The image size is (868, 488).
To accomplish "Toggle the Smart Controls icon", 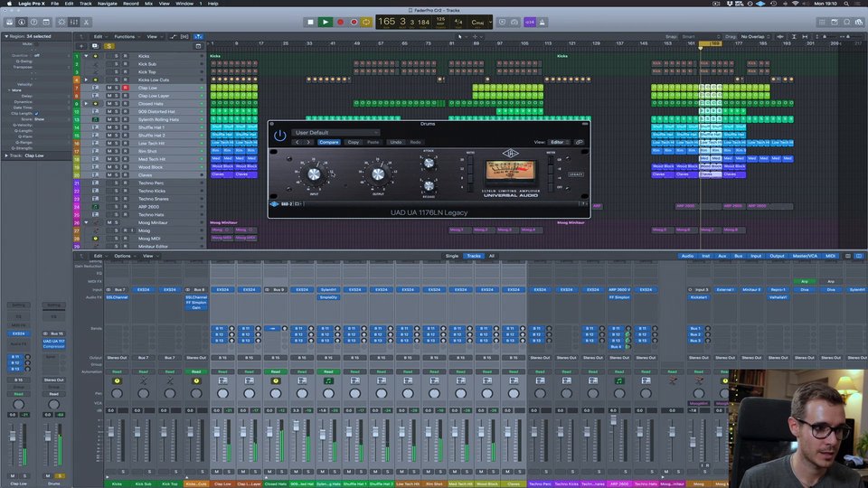I will (x=61, y=22).
